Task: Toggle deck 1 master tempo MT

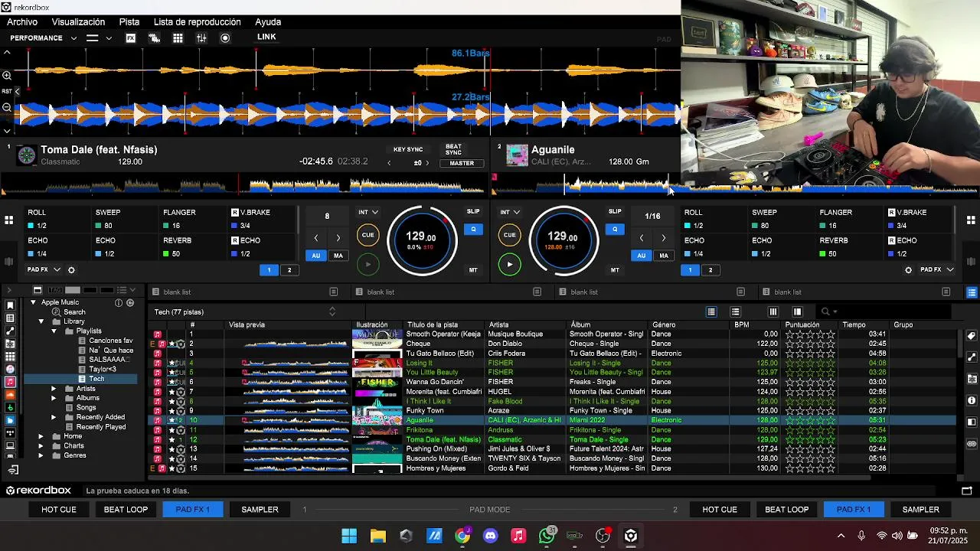Action: [x=473, y=270]
